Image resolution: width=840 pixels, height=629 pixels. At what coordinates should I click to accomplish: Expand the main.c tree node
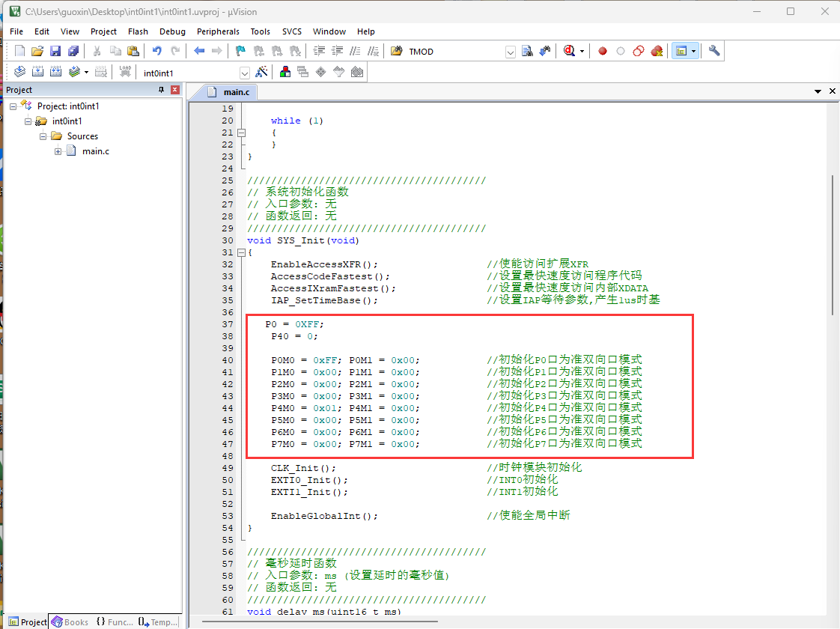58,151
